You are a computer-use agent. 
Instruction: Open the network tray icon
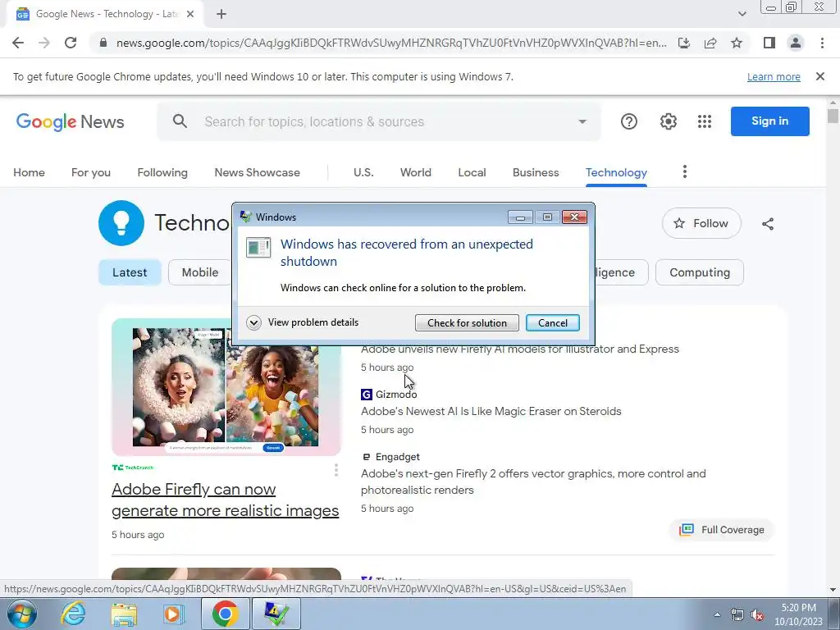[737, 614]
